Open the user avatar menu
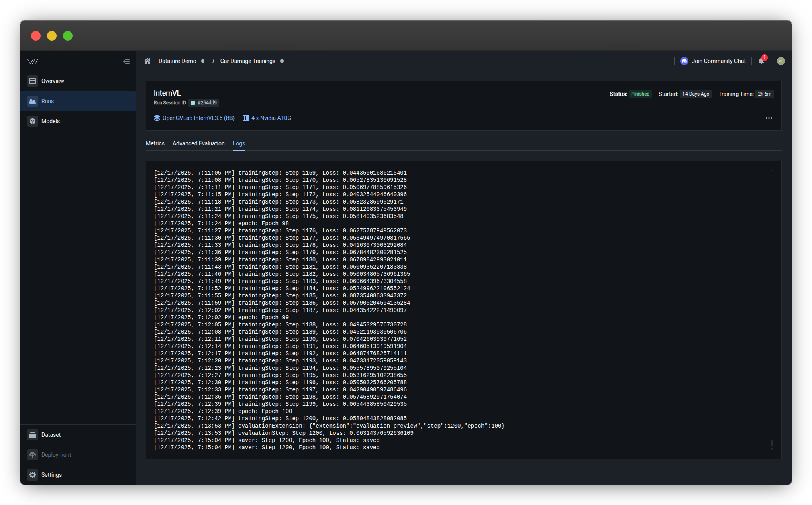The height and width of the screenshot is (505, 812). point(781,61)
